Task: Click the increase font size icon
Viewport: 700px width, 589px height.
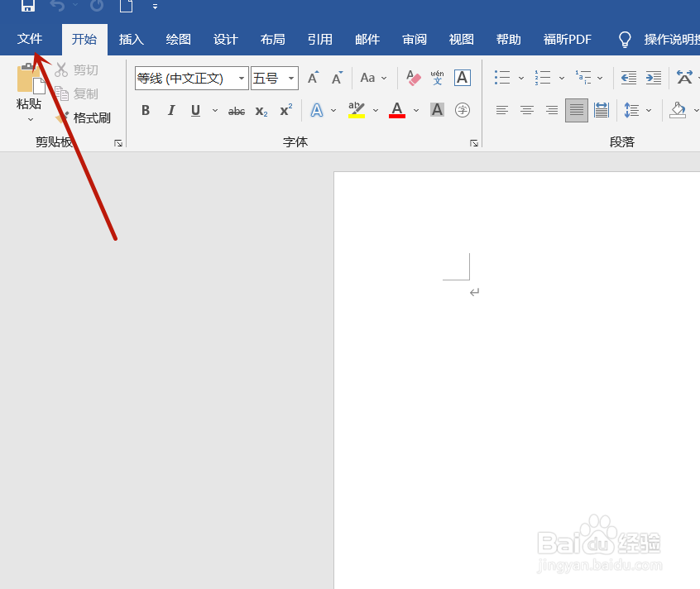Action: 314,78
